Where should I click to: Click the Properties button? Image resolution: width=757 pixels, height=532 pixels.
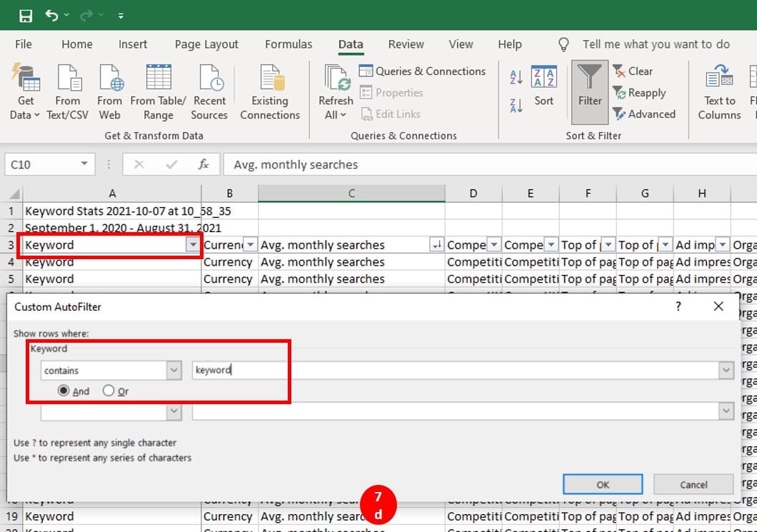[391, 93]
